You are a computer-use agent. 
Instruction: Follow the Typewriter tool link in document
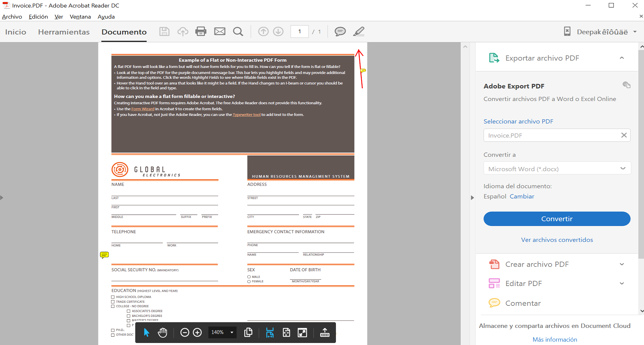[x=246, y=115]
